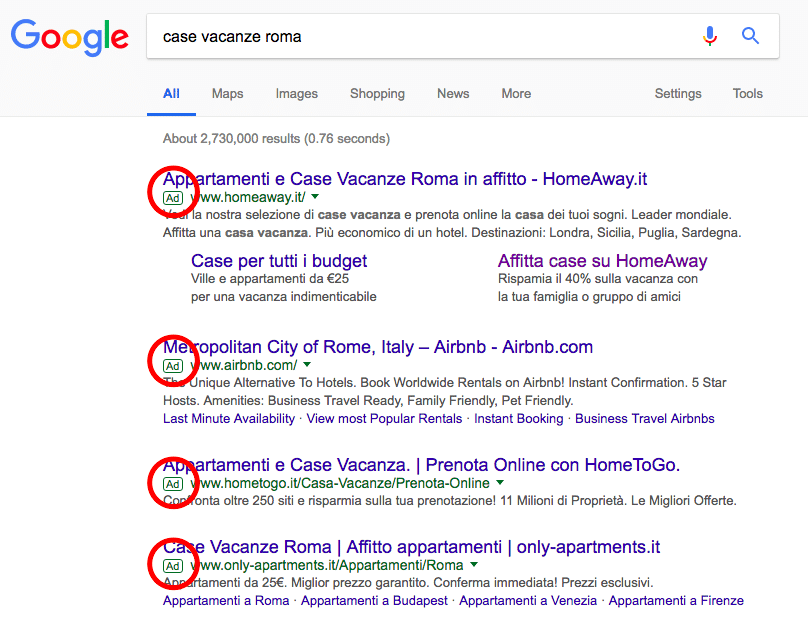Screen dimensions: 808x622
Task: Click the Ad badge on the HomeToGo result
Action: click(x=173, y=484)
